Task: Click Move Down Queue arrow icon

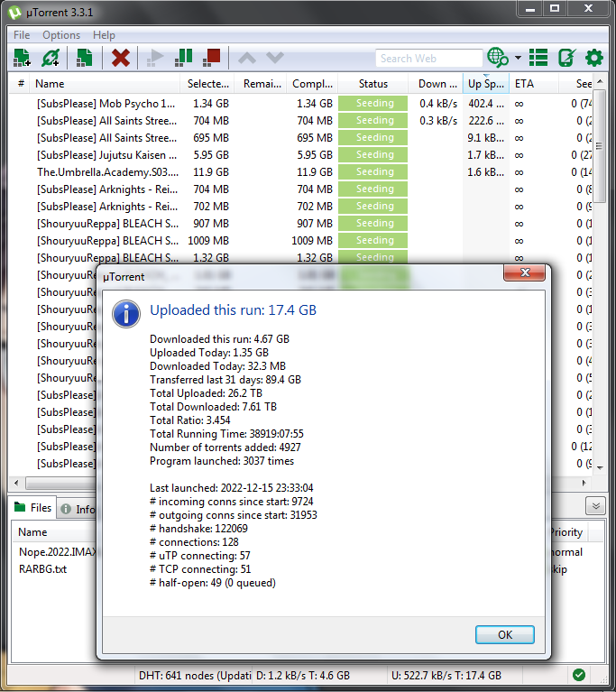Action: tap(275, 58)
